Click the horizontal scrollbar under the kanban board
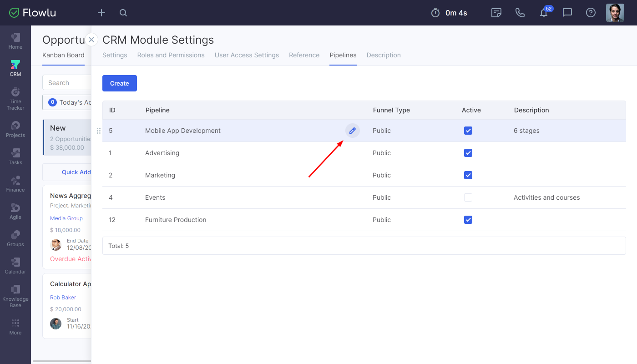 (x=62, y=362)
